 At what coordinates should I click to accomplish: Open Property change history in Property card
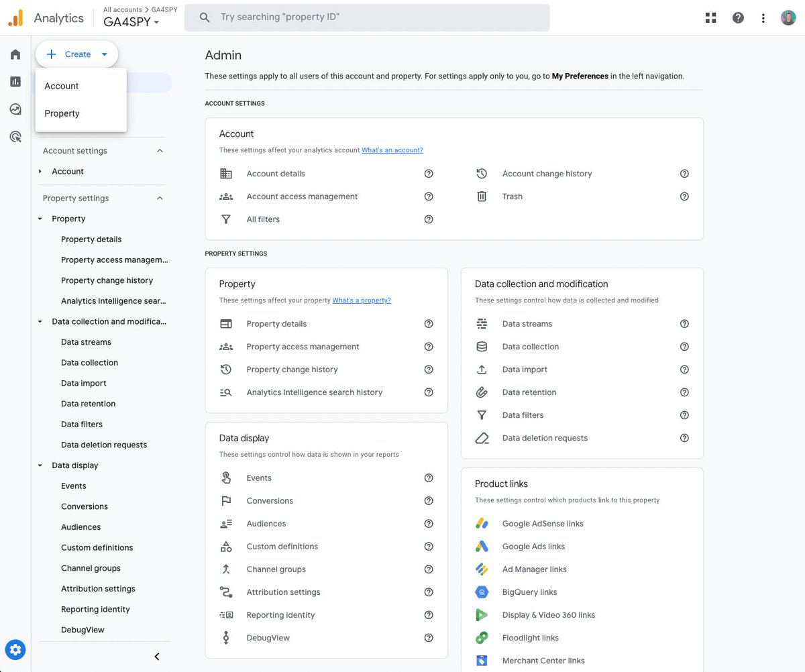coord(292,370)
